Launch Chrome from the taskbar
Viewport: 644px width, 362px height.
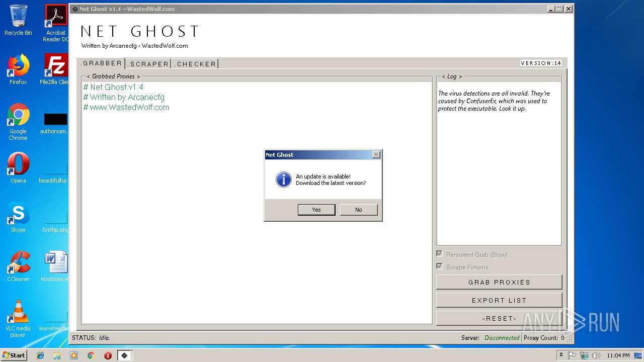pos(91,355)
